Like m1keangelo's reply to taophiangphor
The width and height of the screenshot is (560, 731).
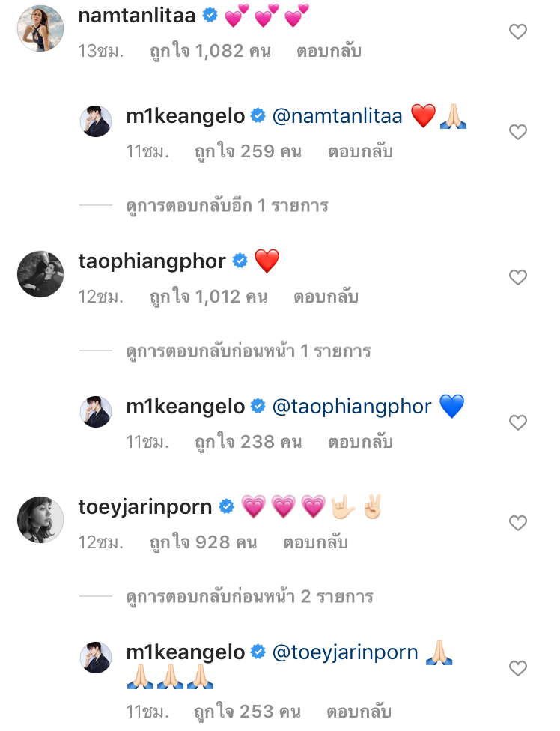(x=518, y=422)
